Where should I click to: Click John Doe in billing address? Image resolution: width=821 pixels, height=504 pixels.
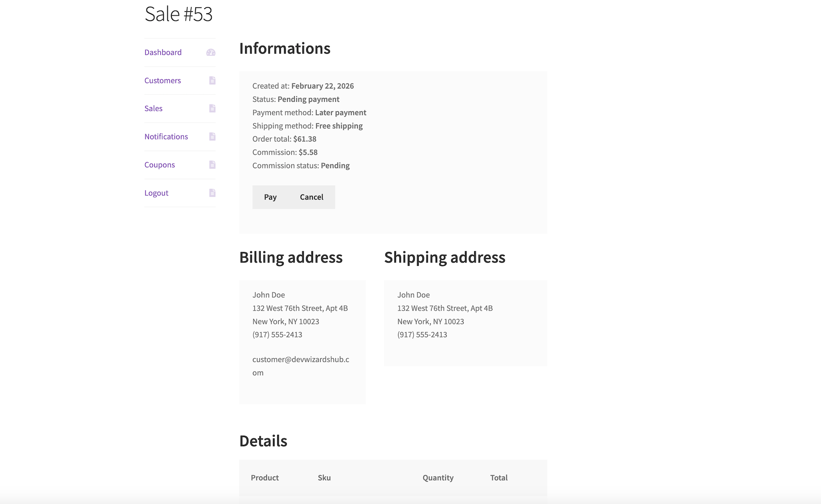coord(268,295)
